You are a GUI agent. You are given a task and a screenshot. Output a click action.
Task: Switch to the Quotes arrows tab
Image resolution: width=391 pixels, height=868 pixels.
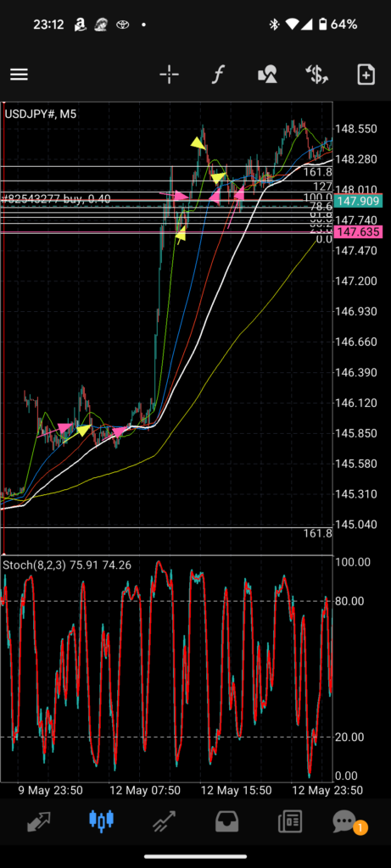click(x=39, y=821)
